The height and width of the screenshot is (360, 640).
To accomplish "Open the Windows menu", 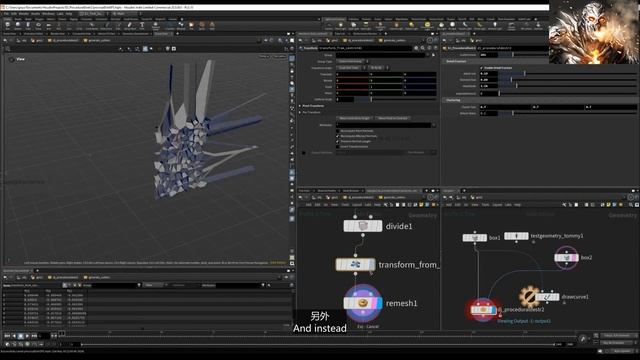I will point(48,13).
